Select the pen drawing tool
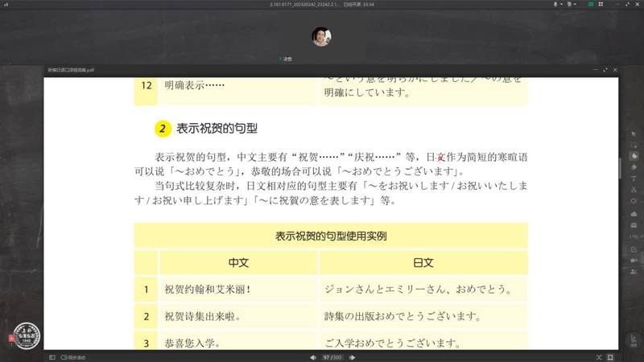 click(634, 155)
